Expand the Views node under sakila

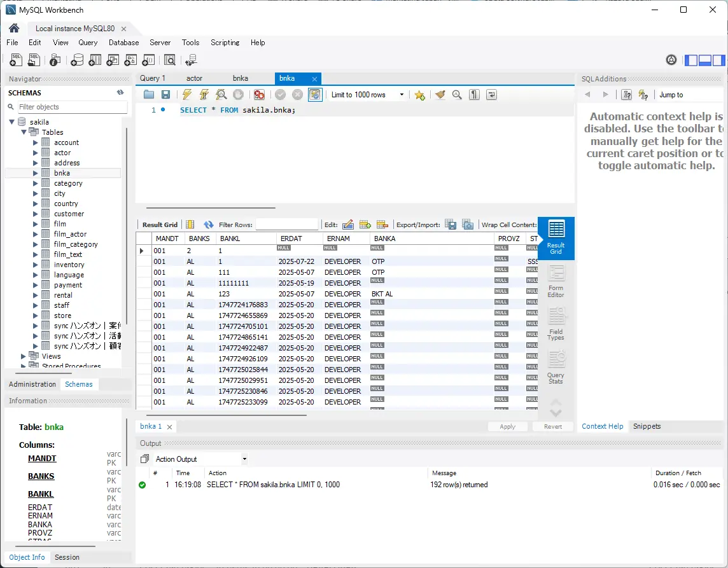(x=22, y=356)
